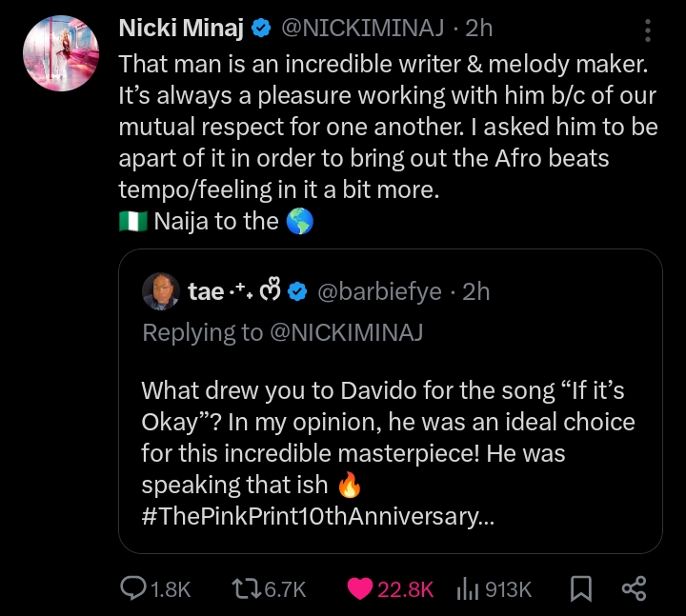Open tae's profile avatar in quoted tweet
The image size is (686, 616).
coord(161,291)
